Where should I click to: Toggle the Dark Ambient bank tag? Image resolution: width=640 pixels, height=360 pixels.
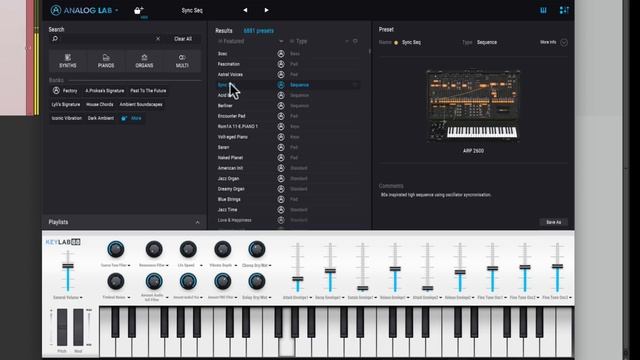(100, 118)
